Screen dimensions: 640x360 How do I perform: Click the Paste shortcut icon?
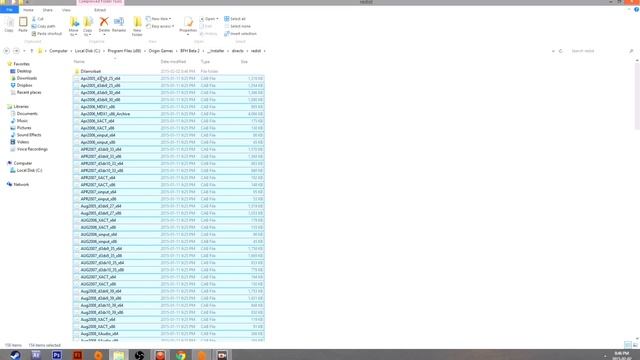point(34,33)
